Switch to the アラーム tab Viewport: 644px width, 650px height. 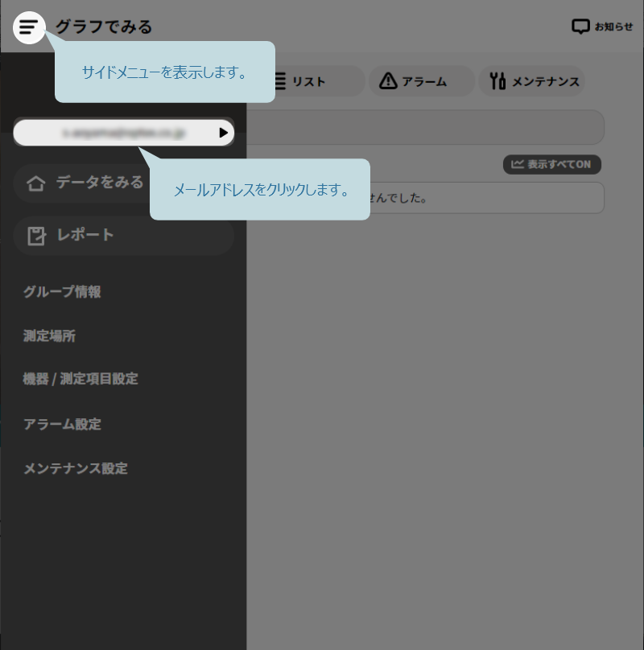[421, 81]
